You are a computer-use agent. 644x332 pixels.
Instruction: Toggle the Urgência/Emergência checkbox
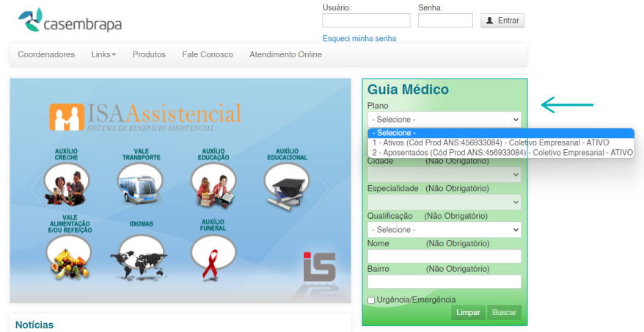[371, 300]
